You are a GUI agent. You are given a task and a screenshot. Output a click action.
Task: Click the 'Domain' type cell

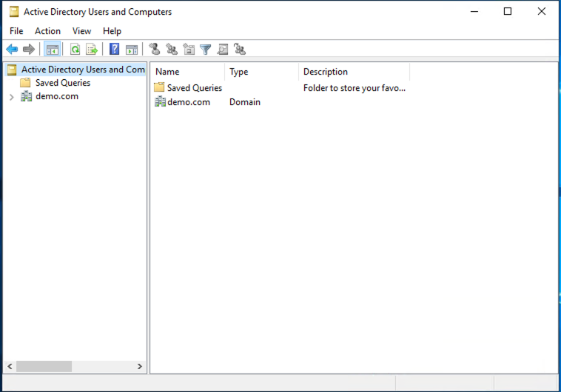click(x=245, y=102)
